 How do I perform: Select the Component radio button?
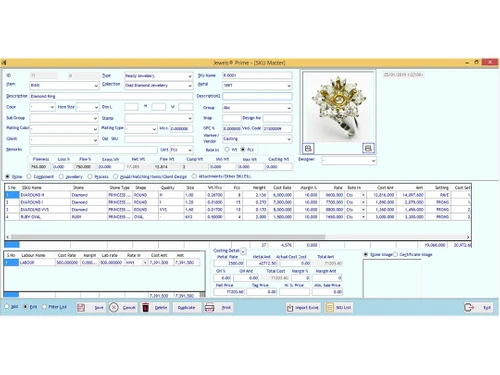tap(29, 176)
